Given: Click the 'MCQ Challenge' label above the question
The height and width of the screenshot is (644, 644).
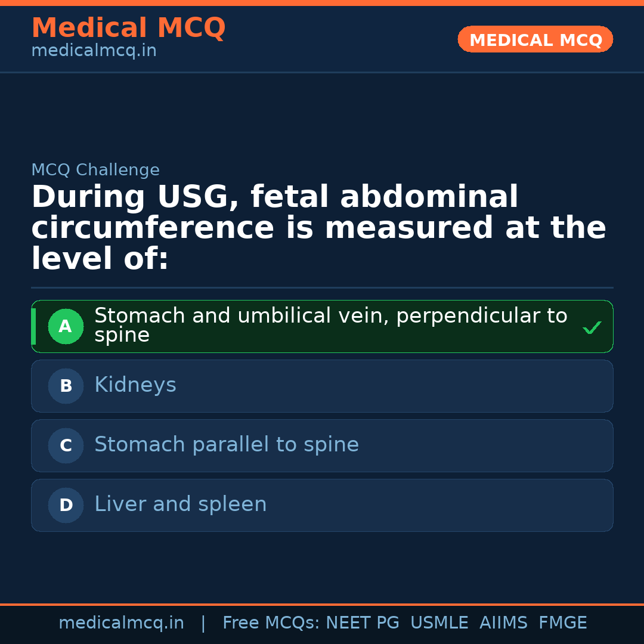Looking at the screenshot, I should (x=95, y=170).
